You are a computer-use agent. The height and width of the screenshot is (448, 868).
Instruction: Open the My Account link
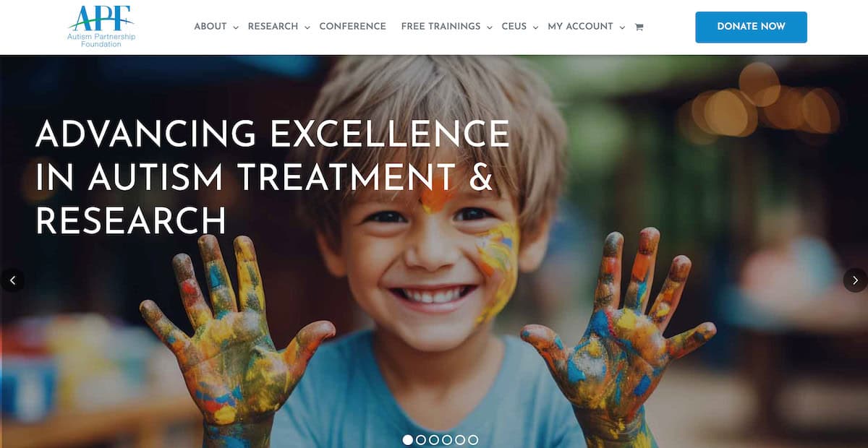(581, 27)
